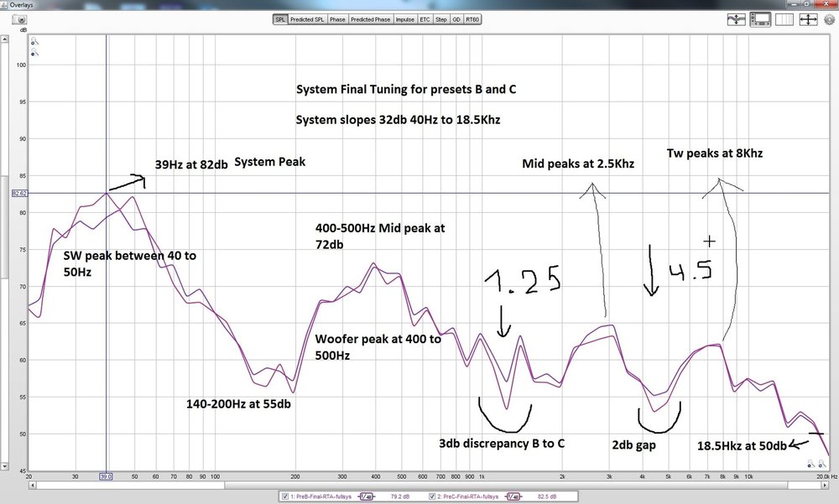Uncheck PreB-Final-RTA-fullsys trace checkbox
The height and width of the screenshot is (504, 839).
[285, 496]
